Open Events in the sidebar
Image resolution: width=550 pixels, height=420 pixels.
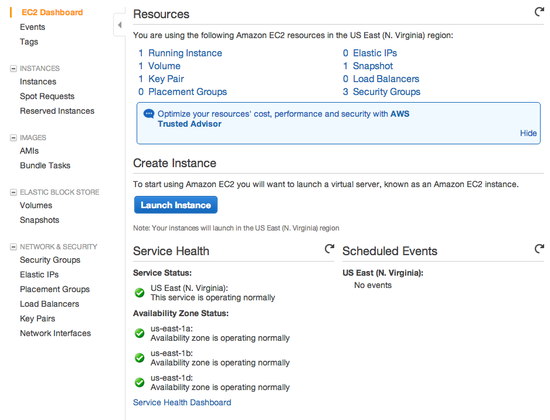coord(32,27)
